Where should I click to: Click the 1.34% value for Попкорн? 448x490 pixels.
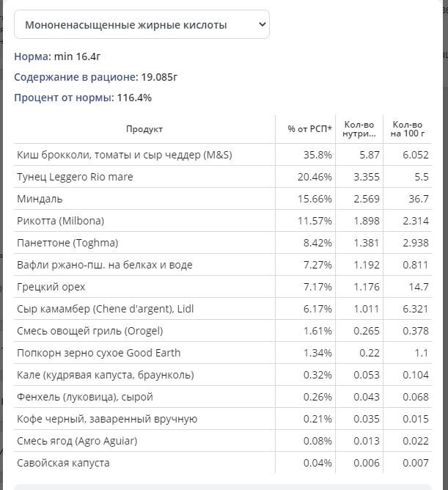317,353
